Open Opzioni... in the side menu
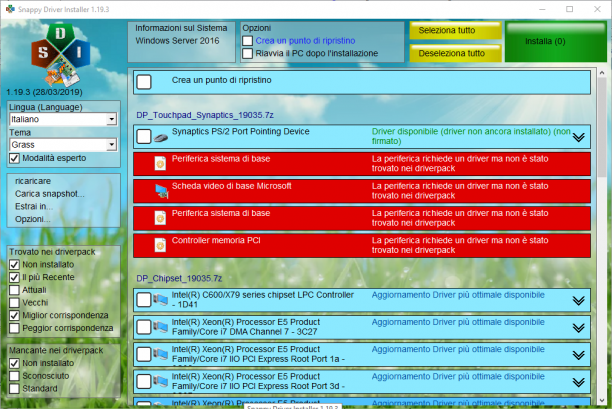612x409 pixels. [33, 219]
